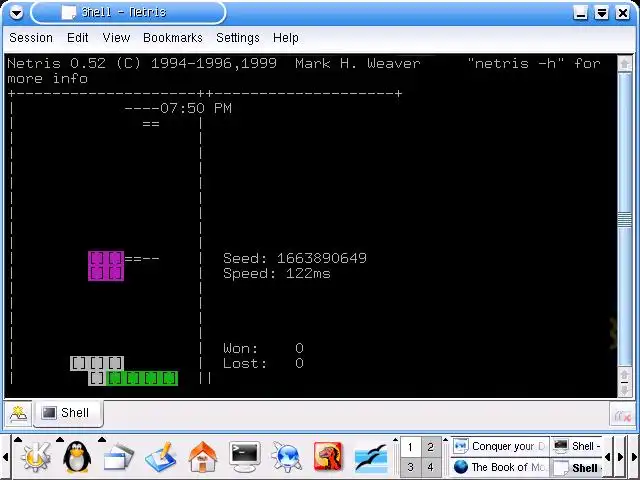Click the taskbar scroll right arrow
Viewport: 640px width, 480px height.
pos(620,457)
